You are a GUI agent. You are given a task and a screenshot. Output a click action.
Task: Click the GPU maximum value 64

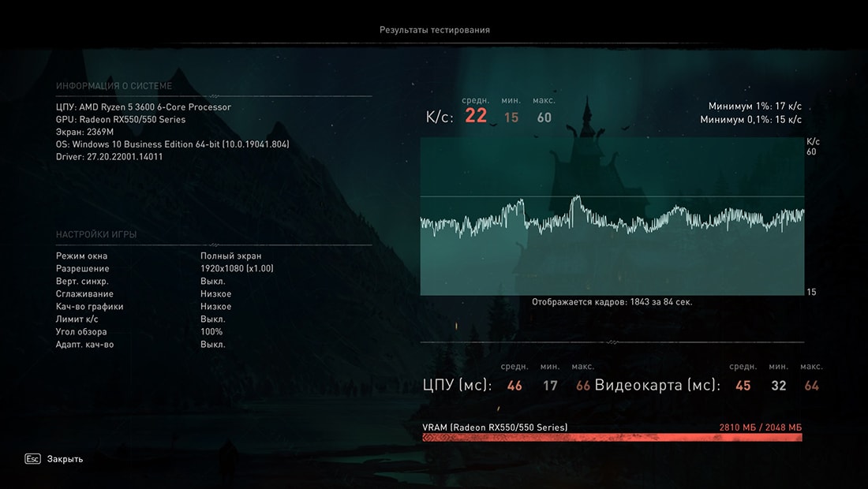coord(811,386)
